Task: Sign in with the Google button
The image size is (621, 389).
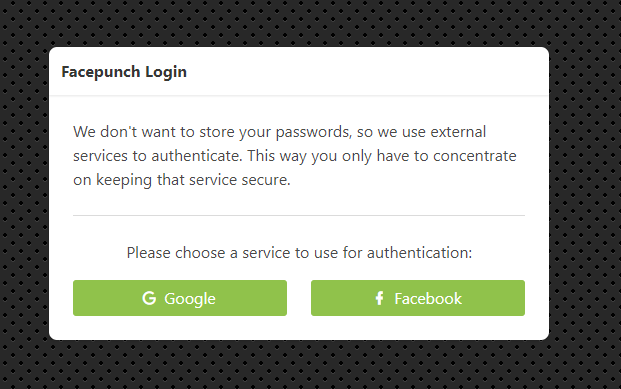Action: pyautogui.click(x=180, y=298)
